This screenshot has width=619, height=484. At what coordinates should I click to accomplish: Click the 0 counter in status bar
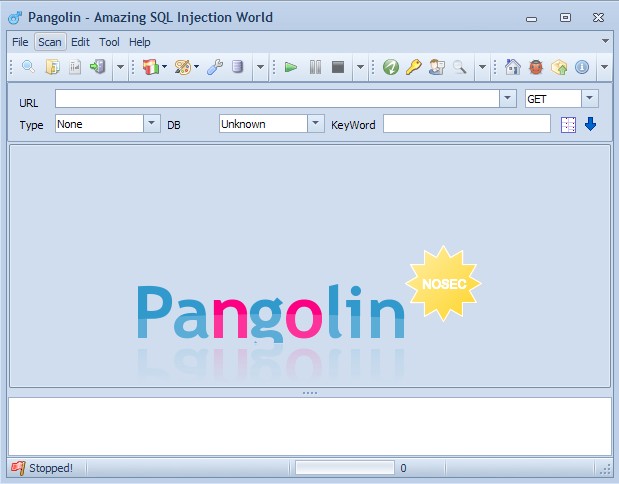point(403,468)
